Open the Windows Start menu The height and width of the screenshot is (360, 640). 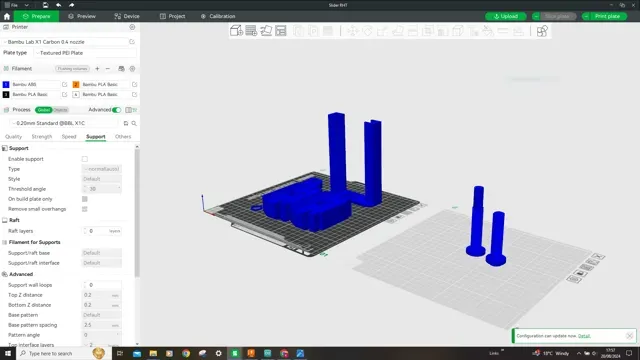tap(8, 353)
